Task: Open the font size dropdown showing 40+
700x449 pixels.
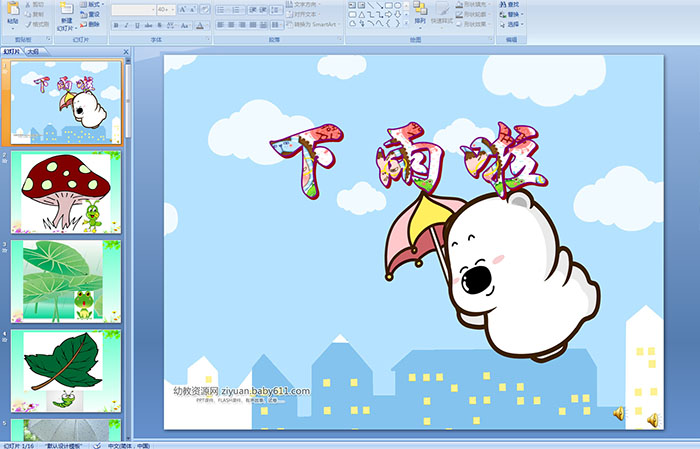Action: tap(166, 9)
